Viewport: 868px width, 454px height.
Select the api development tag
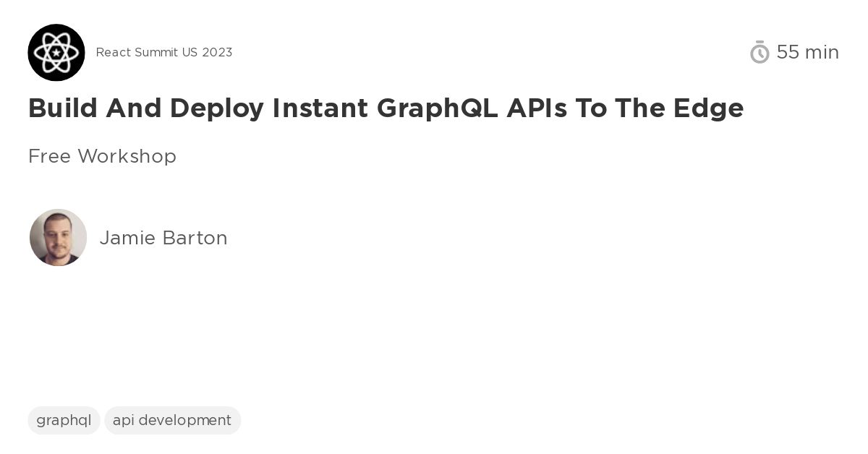[172, 420]
